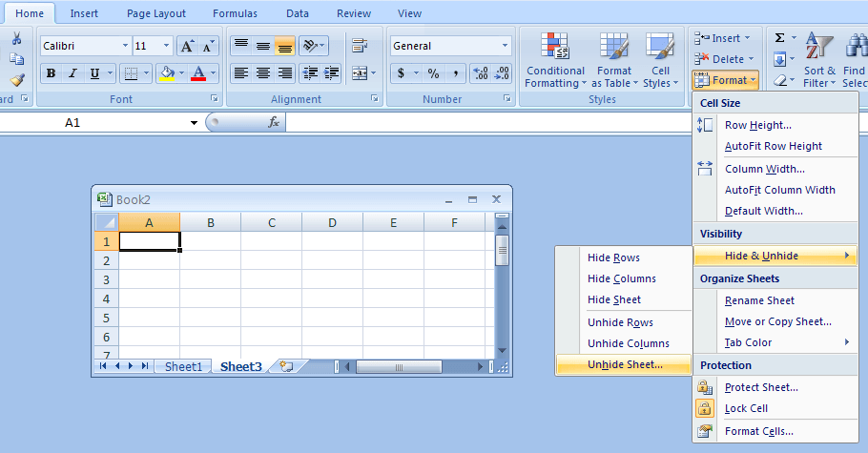
Task: Toggle Lock Cell in Protection section
Action: (x=746, y=408)
